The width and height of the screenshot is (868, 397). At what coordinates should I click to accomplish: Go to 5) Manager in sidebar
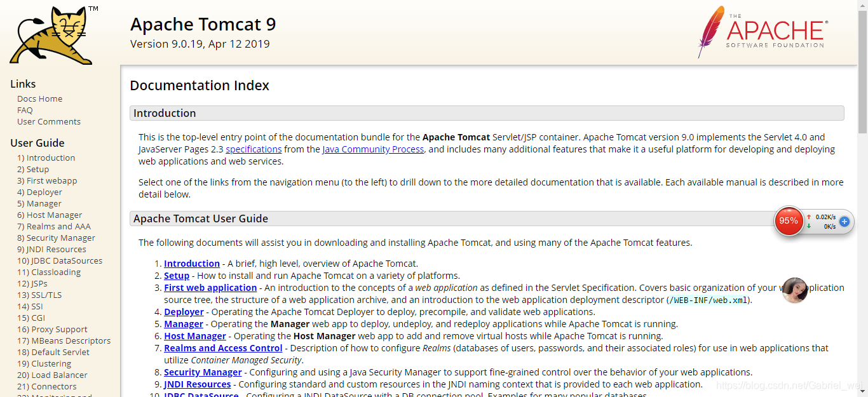(x=39, y=203)
